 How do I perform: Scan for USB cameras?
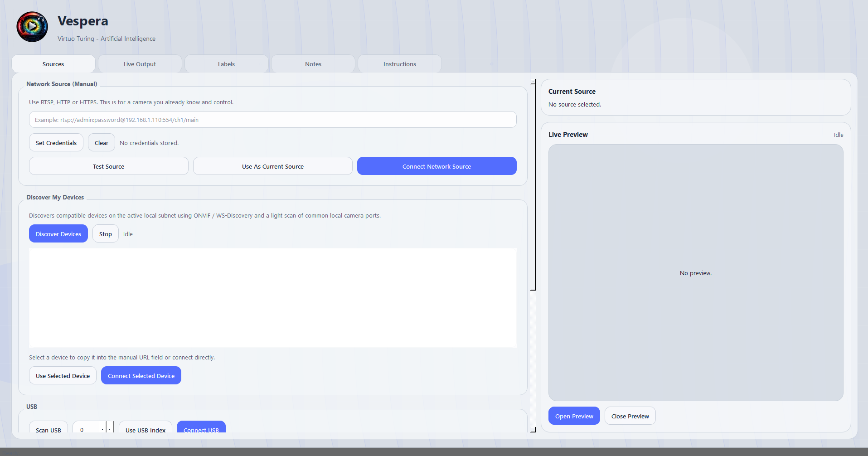point(48,430)
